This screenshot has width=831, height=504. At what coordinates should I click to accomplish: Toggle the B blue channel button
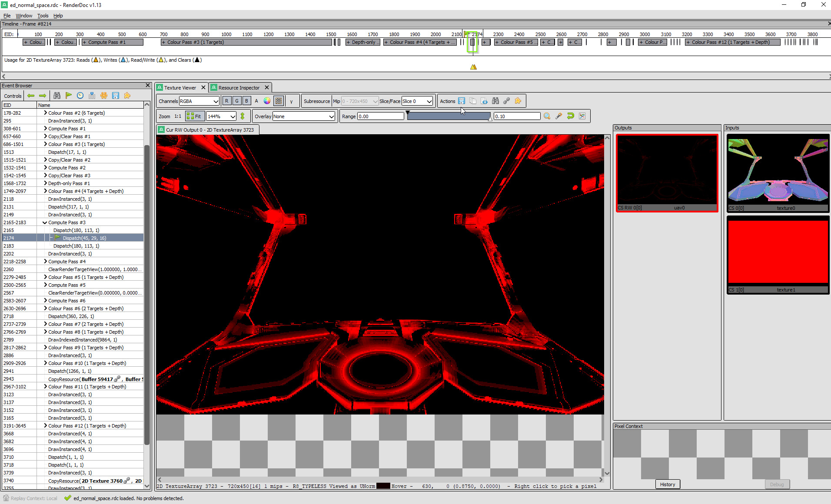tap(246, 101)
